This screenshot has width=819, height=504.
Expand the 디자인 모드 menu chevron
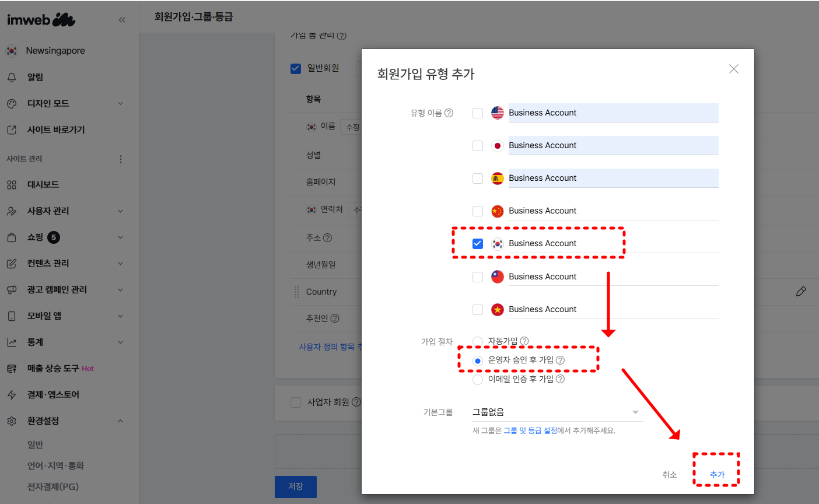point(121,103)
